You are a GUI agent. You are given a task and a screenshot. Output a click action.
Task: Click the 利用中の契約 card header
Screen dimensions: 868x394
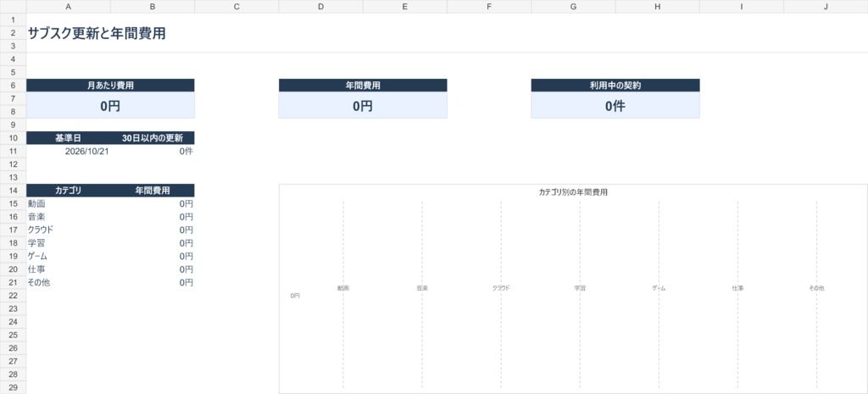pos(615,86)
